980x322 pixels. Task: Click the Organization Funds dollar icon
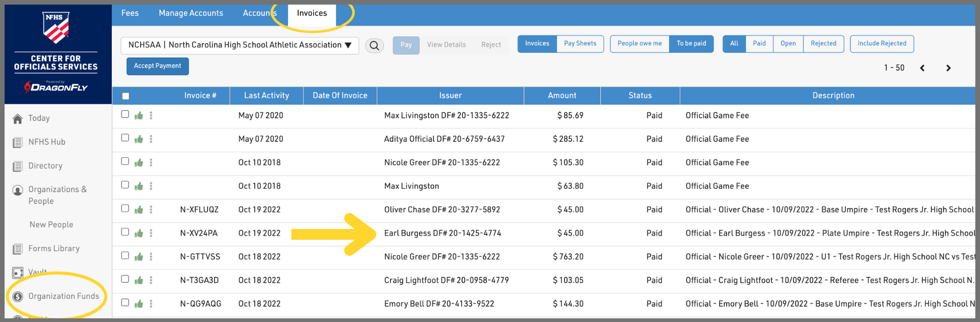tap(18, 296)
